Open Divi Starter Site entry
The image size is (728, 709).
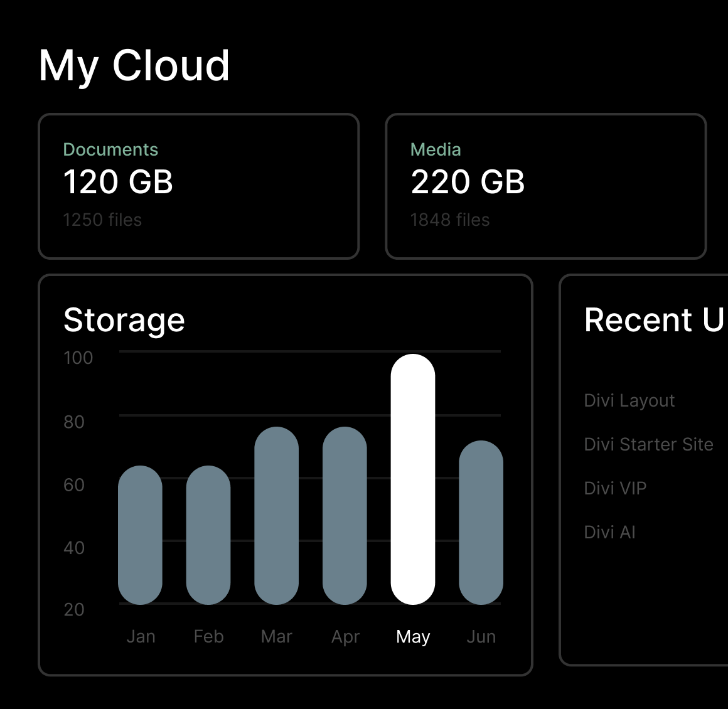[x=648, y=444]
